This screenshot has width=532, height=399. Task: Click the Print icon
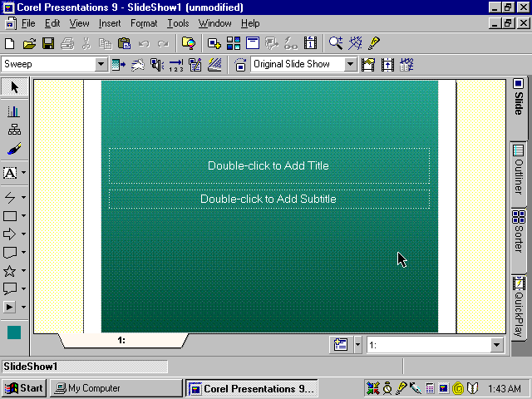click(67, 43)
